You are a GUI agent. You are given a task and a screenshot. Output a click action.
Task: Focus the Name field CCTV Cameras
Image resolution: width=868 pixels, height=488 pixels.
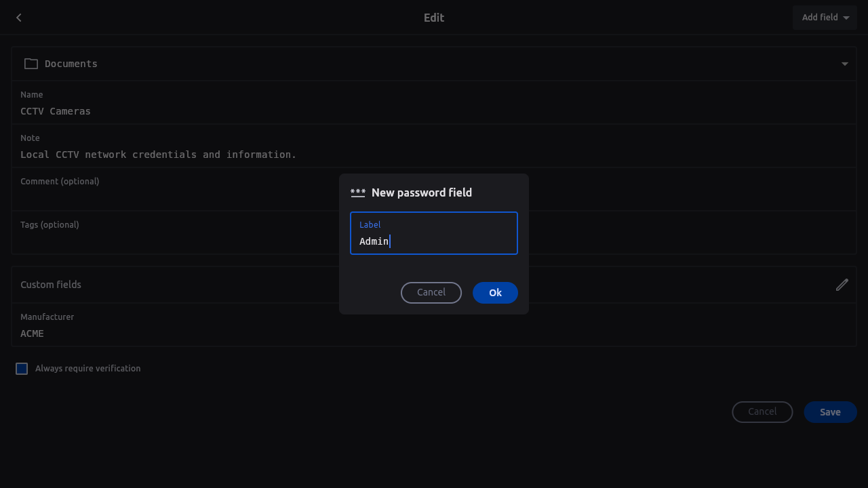(434, 103)
